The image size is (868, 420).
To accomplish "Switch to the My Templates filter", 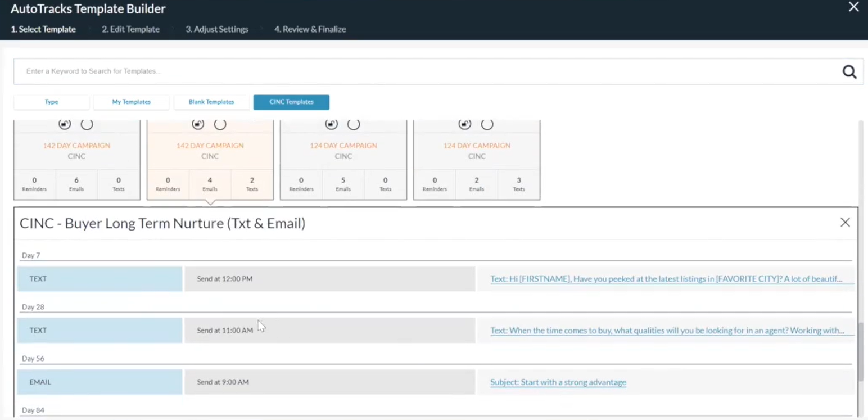I will click(x=132, y=102).
